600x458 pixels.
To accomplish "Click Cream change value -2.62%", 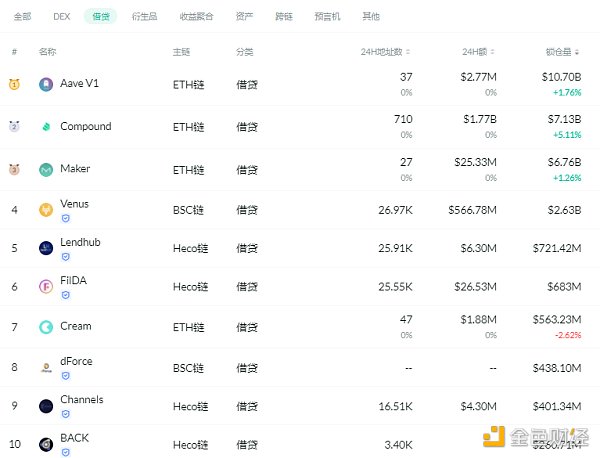I will 568,335.
